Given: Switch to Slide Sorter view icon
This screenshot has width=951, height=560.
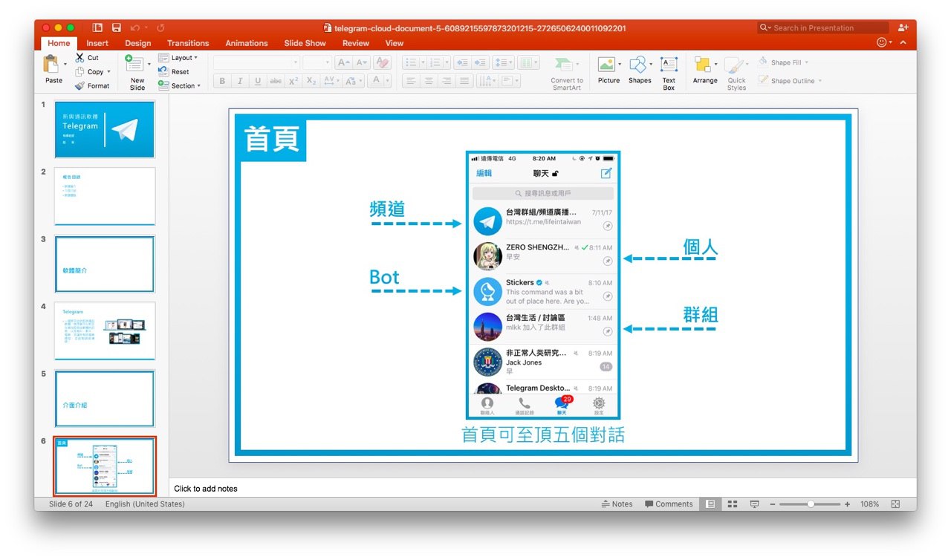Looking at the screenshot, I should (733, 504).
